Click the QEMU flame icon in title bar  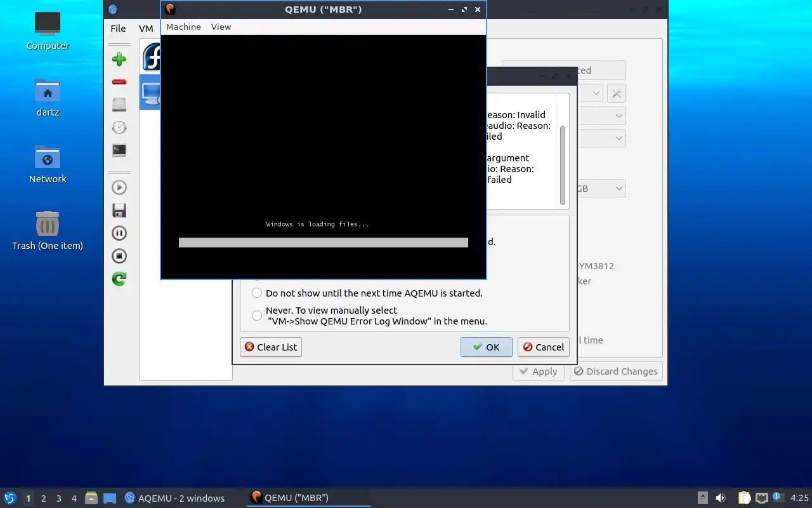point(170,10)
